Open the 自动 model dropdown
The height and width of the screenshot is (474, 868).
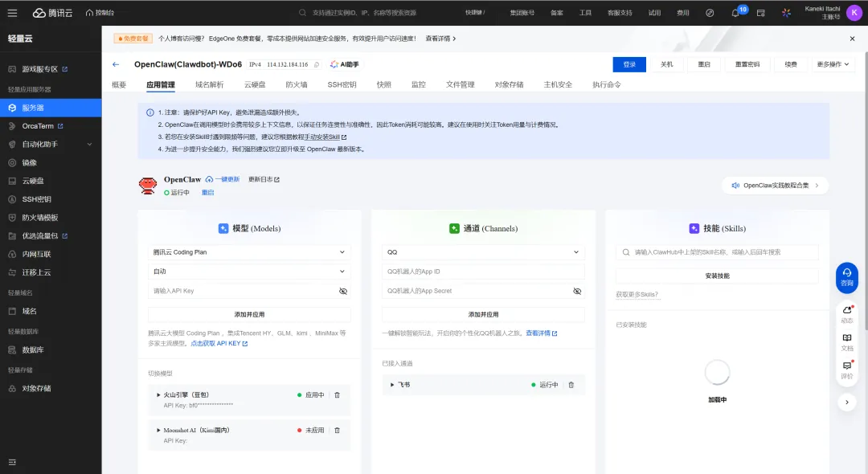pyautogui.click(x=249, y=272)
